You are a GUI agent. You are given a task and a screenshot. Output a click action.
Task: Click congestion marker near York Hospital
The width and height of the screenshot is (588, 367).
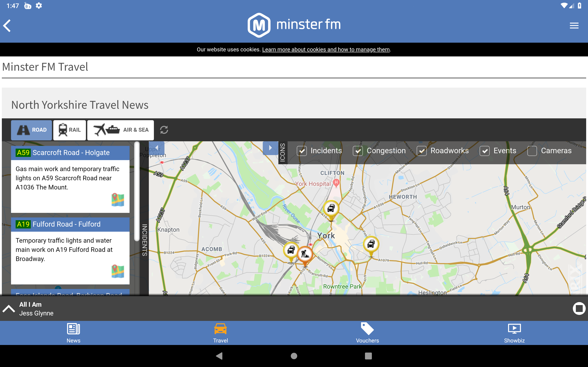[331, 209]
